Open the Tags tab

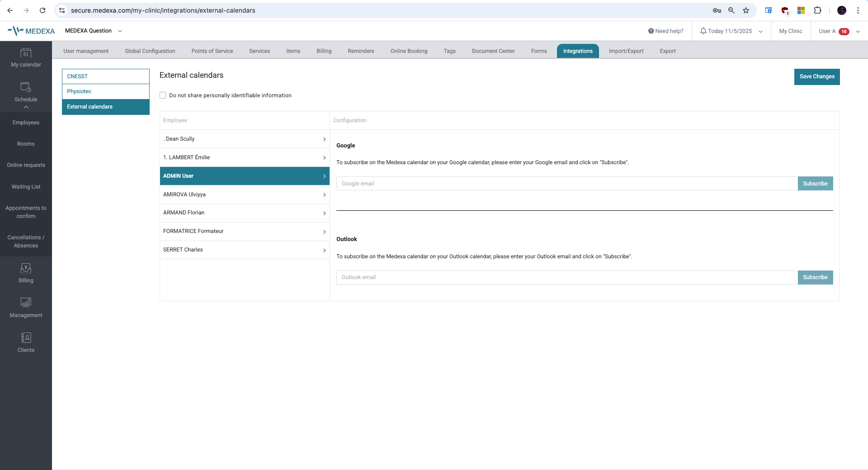point(449,51)
